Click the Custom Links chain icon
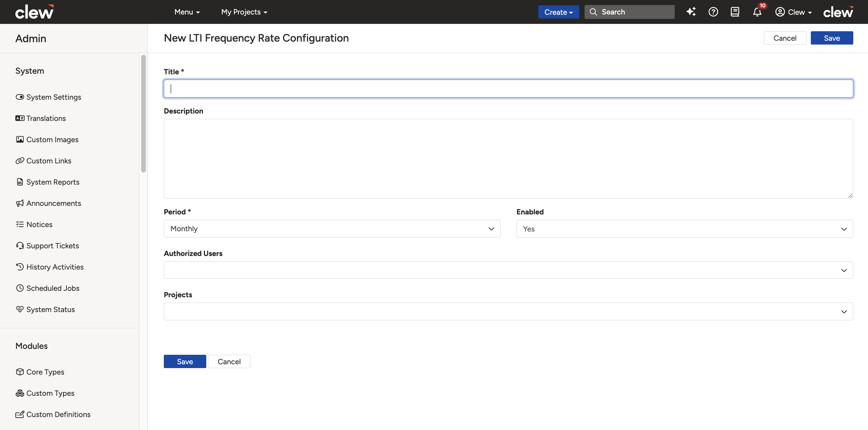 20,161
